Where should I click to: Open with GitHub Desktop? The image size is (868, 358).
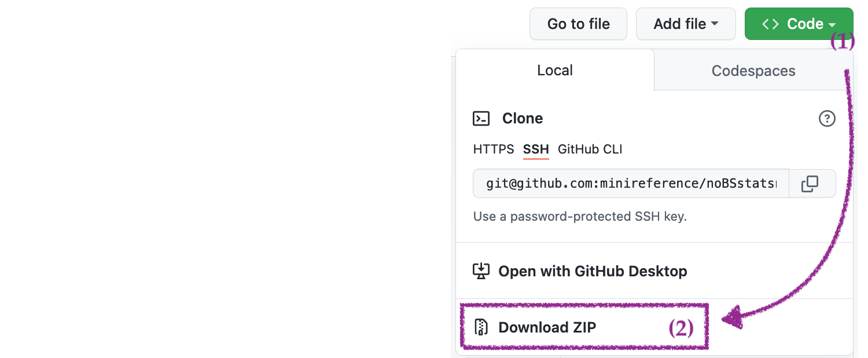click(592, 271)
